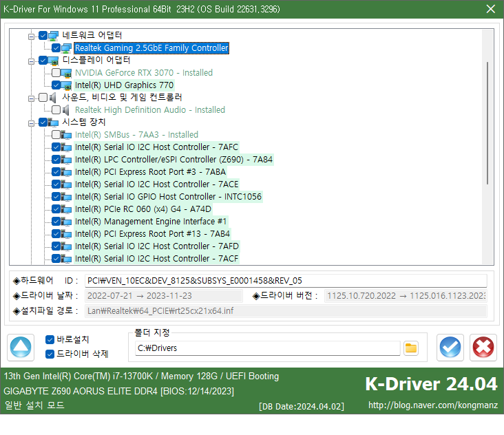Click icon beside PCIe RC 060 A74D
Viewport: 504px width, 435px height.
pos(66,209)
